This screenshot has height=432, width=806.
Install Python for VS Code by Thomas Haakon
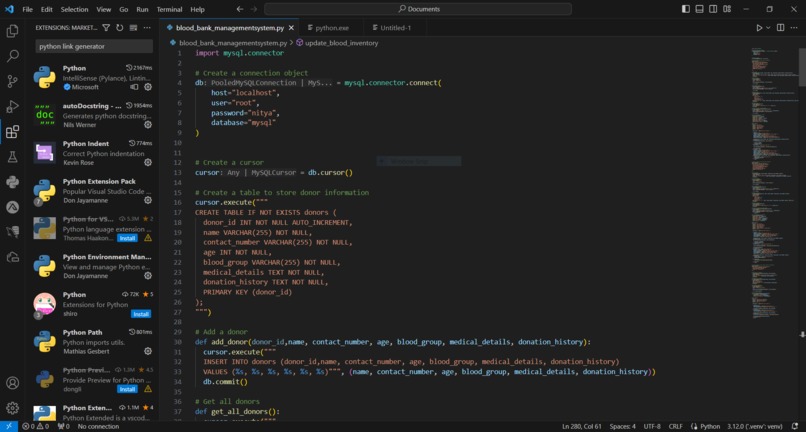pos(127,238)
